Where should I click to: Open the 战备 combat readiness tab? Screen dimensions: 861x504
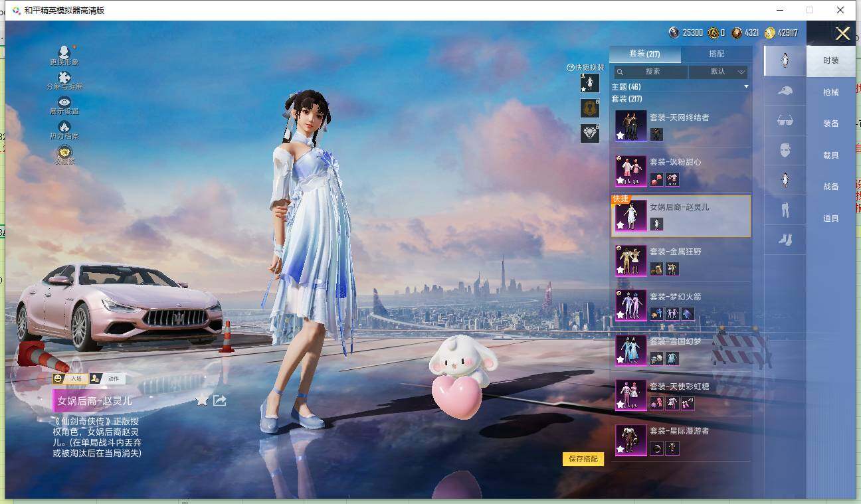pyautogui.click(x=831, y=187)
